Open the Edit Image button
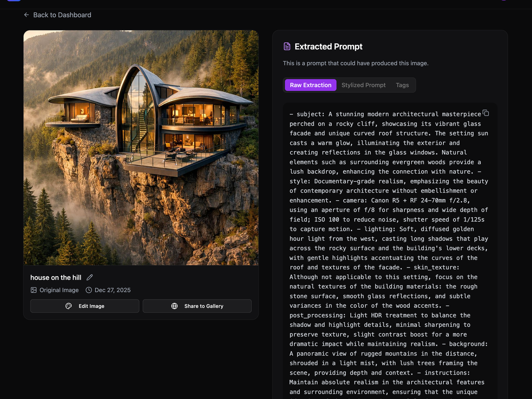 (85, 306)
